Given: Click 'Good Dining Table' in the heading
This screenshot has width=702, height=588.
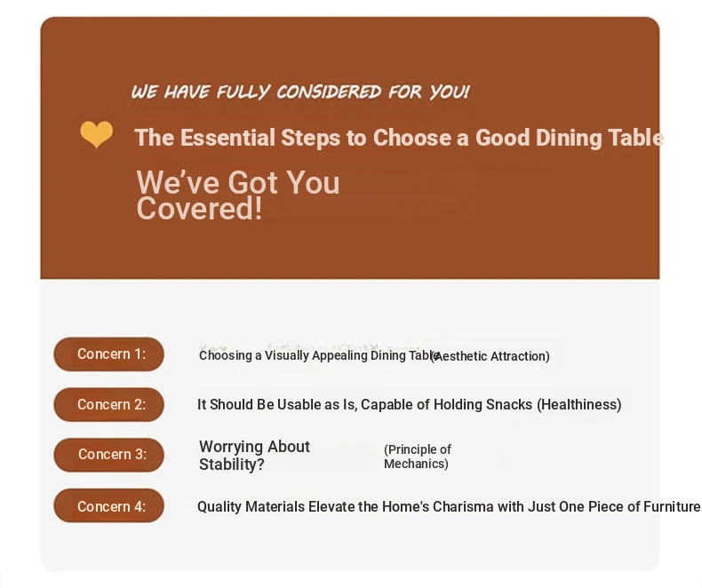Looking at the screenshot, I should (570, 138).
